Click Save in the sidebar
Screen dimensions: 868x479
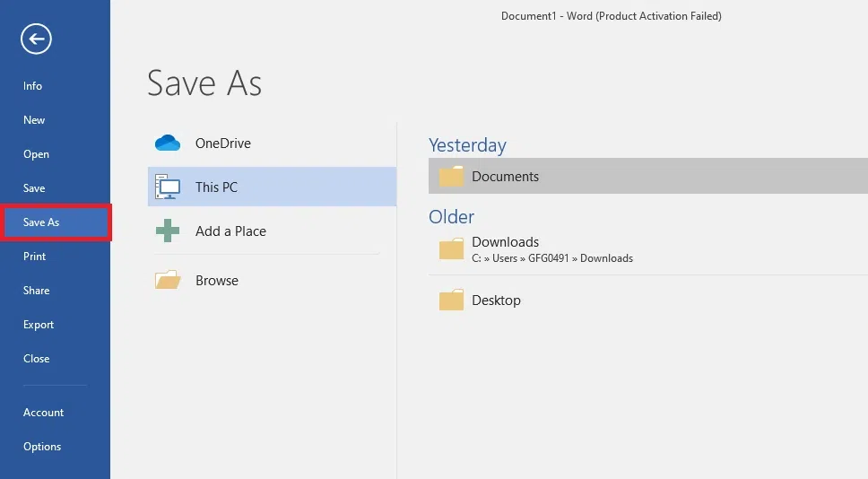click(34, 188)
